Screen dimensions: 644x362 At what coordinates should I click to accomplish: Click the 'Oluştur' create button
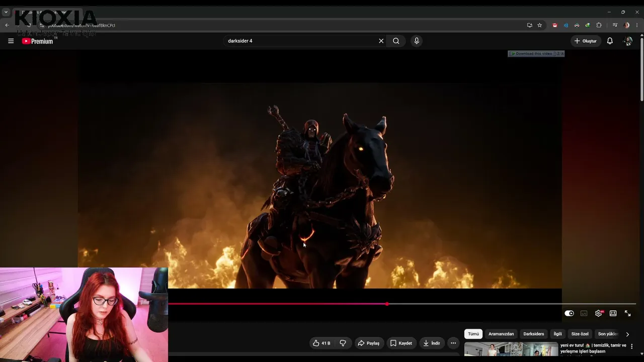point(586,41)
